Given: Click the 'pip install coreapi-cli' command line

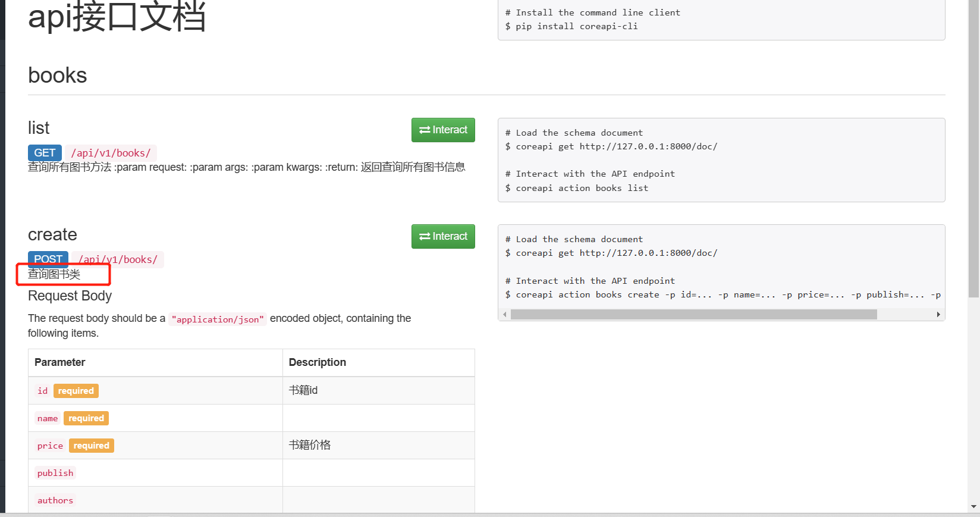Looking at the screenshot, I should coord(571,26).
